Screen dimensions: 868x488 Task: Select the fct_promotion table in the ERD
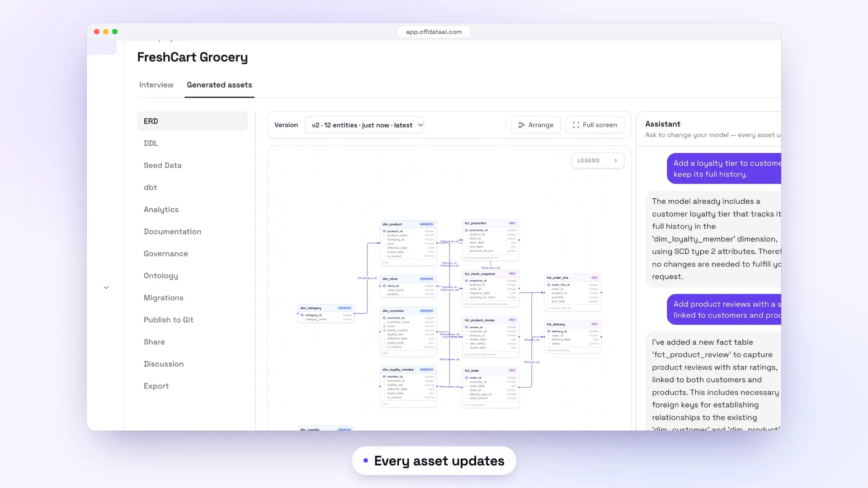point(491,240)
